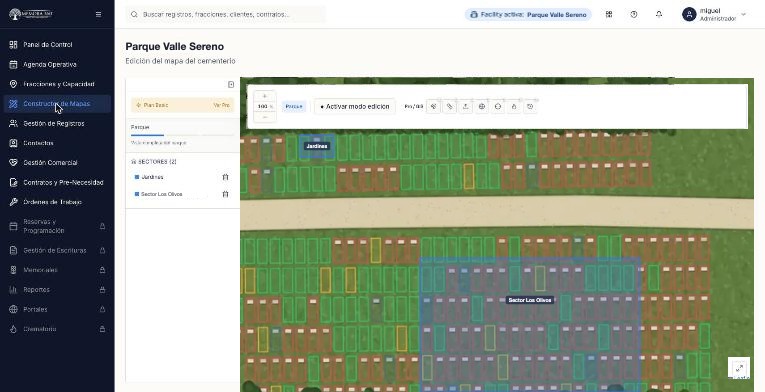Viewport: 765px width, 392px height.
Task: Click the Crematorio flame icon
Action: pyautogui.click(x=13, y=329)
